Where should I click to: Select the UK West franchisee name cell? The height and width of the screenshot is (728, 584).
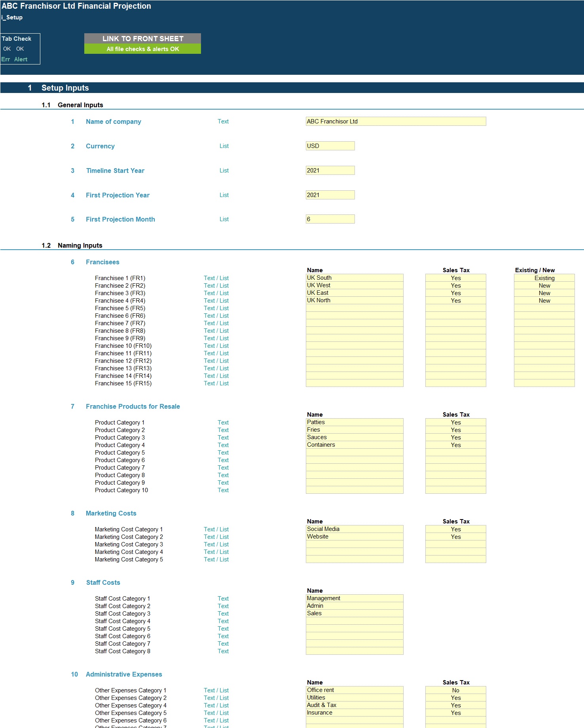coord(355,285)
